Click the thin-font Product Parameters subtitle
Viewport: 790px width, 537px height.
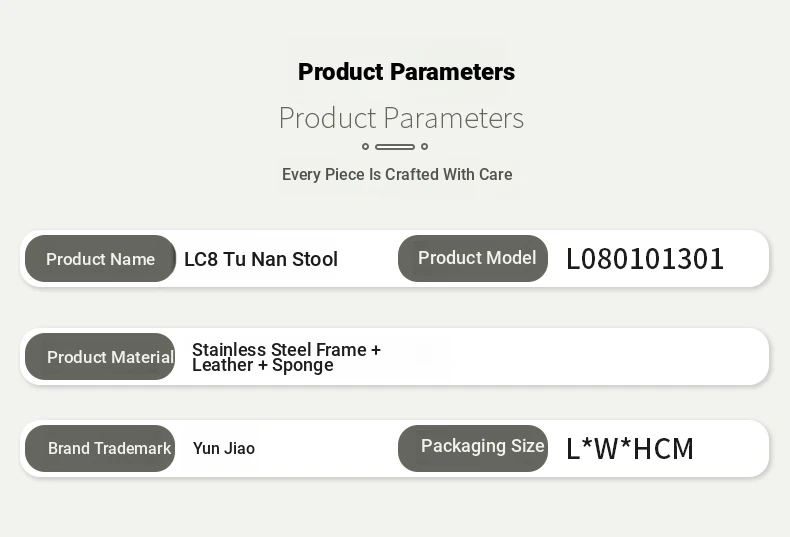[x=401, y=118]
